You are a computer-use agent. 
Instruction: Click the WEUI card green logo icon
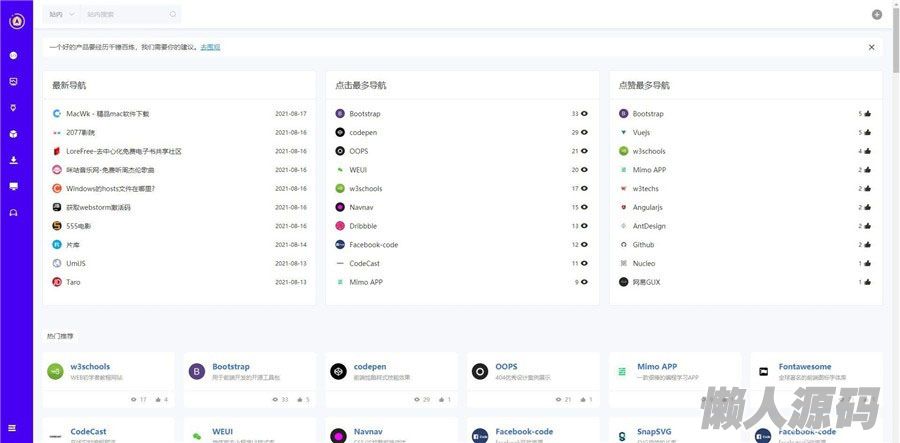click(x=197, y=437)
